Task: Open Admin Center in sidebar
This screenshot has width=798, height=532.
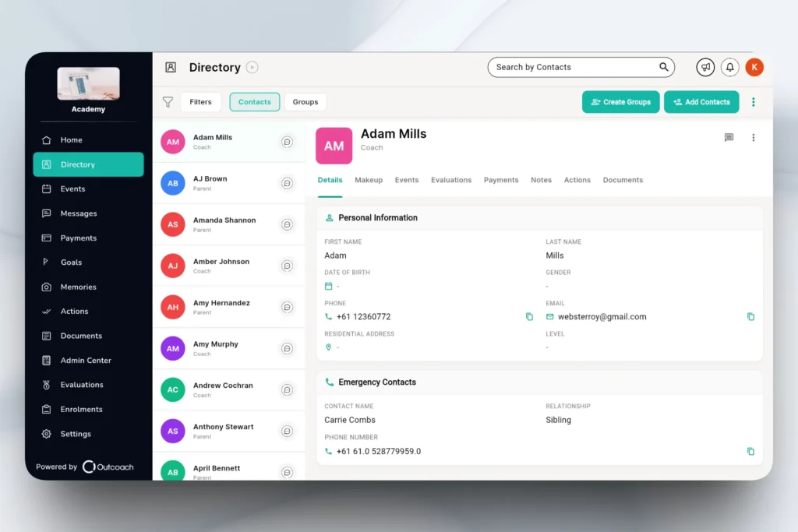Action: [89, 360]
